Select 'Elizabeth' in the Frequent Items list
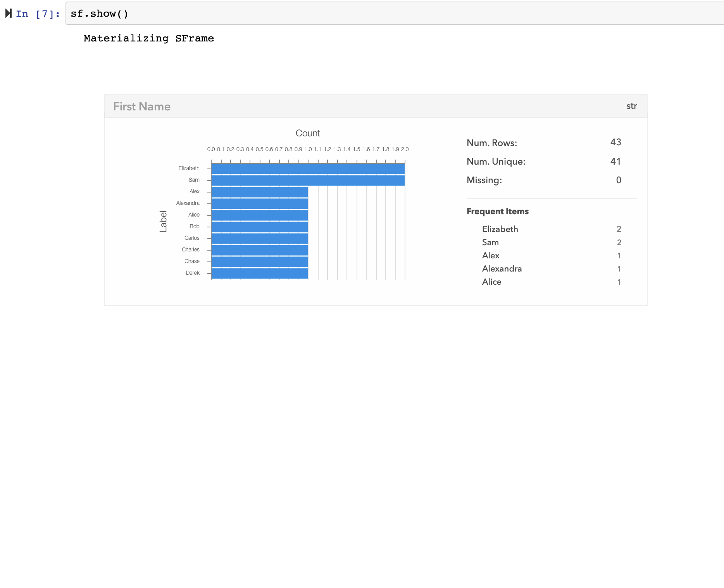The image size is (724, 588). pos(500,229)
